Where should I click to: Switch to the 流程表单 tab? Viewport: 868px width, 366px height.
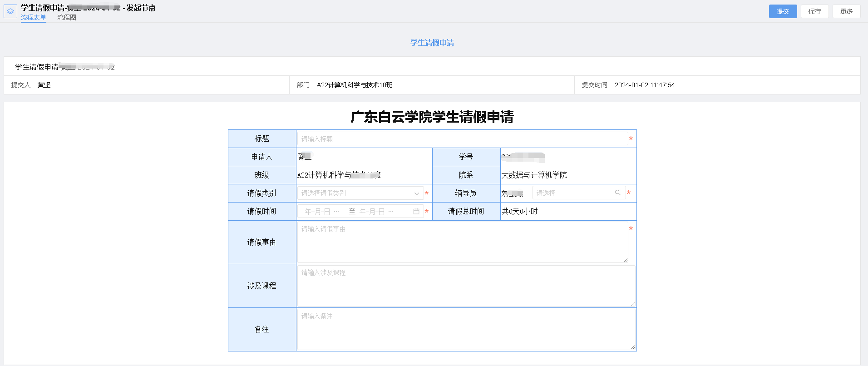pyautogui.click(x=33, y=17)
